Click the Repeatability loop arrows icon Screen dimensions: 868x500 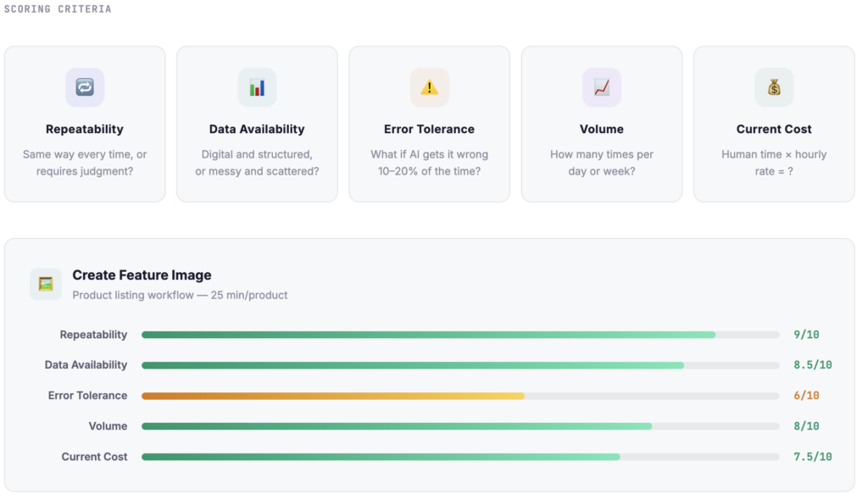[x=85, y=87]
